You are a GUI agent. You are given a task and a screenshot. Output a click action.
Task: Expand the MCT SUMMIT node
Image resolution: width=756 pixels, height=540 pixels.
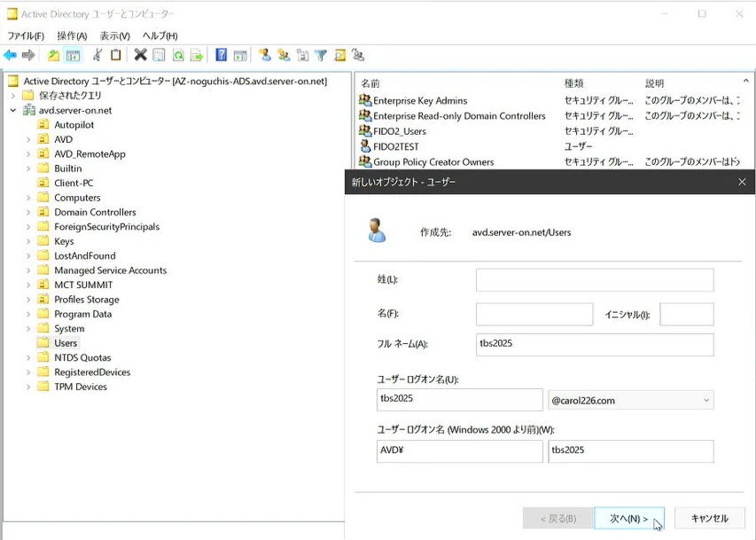pyautogui.click(x=28, y=285)
